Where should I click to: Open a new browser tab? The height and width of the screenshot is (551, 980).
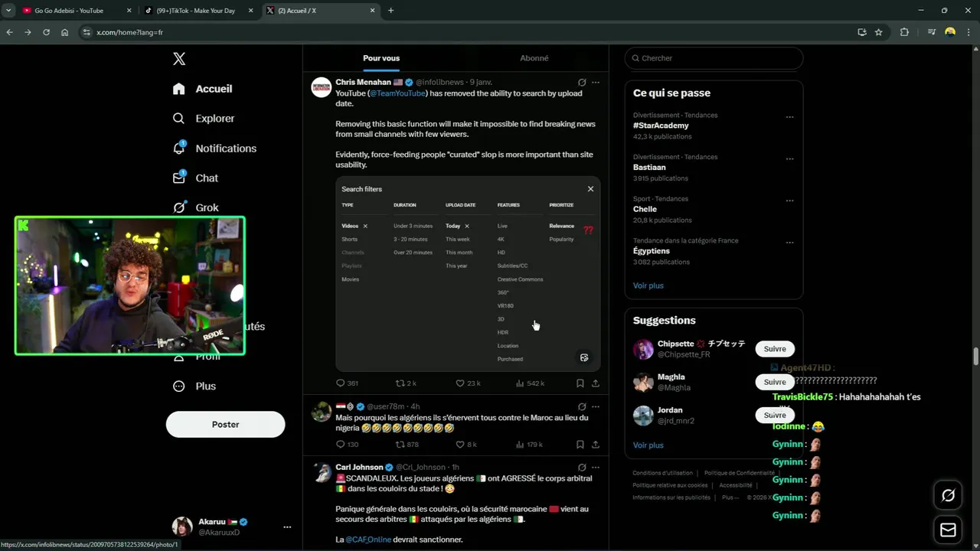(390, 11)
